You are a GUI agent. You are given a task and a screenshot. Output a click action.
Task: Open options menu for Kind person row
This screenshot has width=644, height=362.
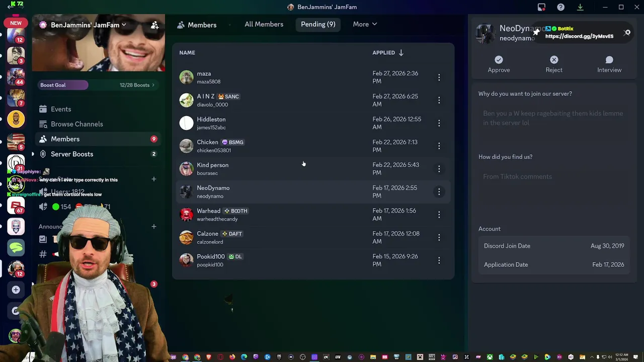439,169
